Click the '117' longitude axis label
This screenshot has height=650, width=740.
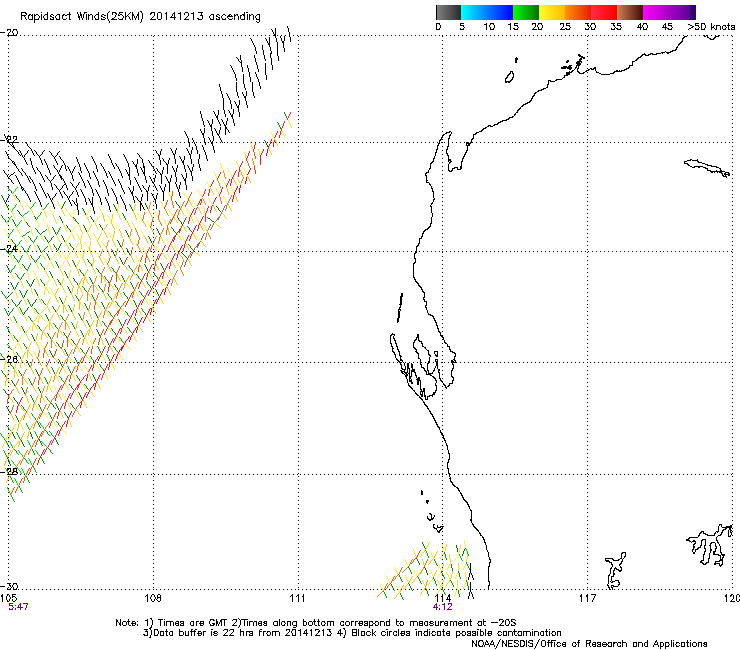coord(588,598)
